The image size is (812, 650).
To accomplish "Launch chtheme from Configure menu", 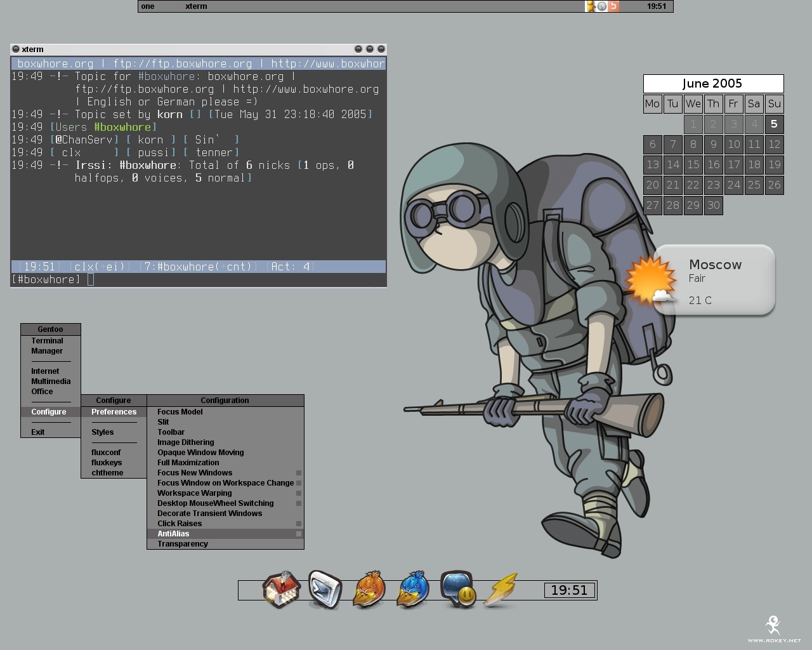I will (x=114, y=473).
